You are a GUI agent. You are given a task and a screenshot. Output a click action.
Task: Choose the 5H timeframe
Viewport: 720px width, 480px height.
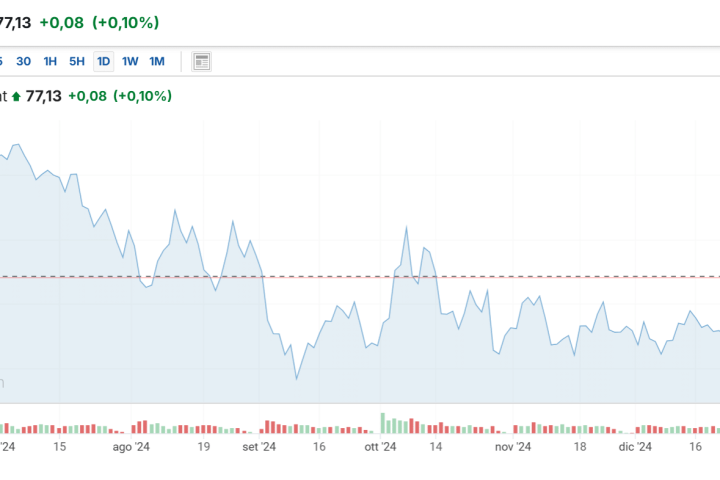(77, 61)
